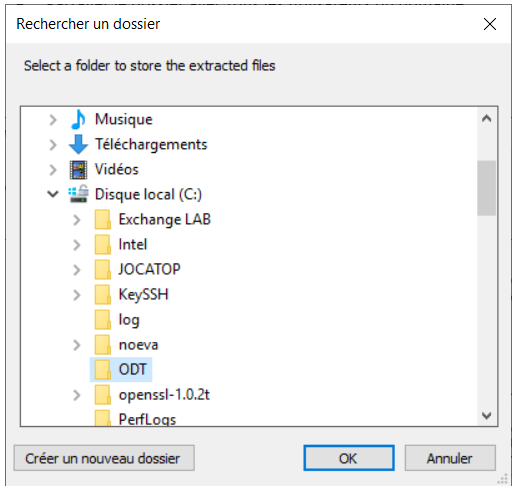Confirm selection with OK button
516x493 pixels.
tap(349, 458)
